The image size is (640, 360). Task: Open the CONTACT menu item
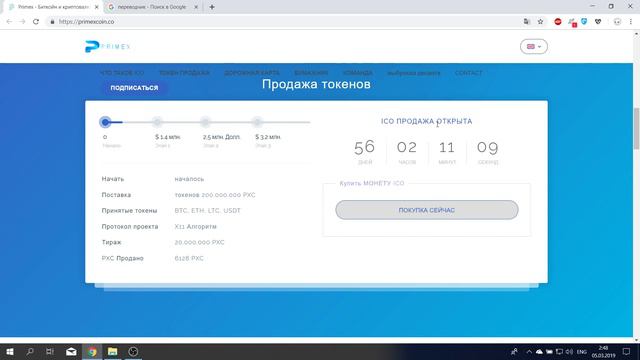click(469, 73)
